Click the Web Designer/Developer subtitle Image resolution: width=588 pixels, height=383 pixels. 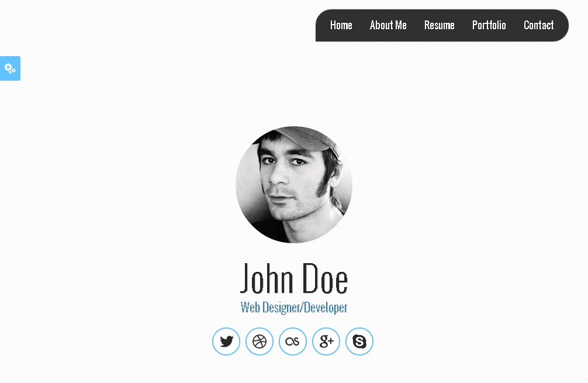click(x=294, y=307)
